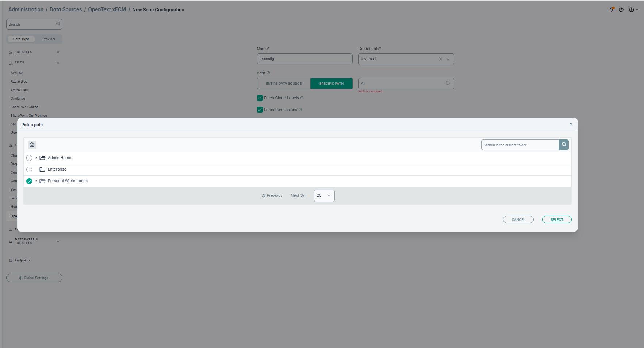Select the Enterprise radio button

coord(29,169)
